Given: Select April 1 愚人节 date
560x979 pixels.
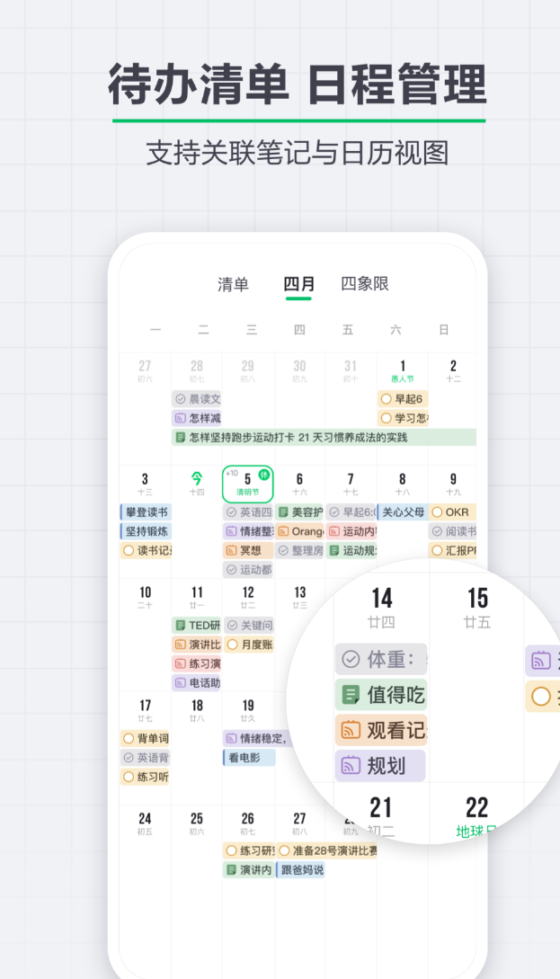Looking at the screenshot, I should [402, 370].
